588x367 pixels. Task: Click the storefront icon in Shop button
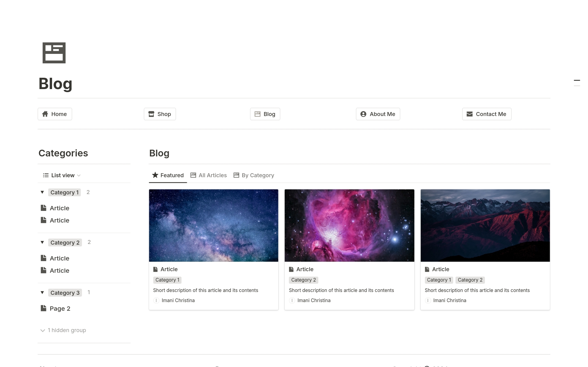coord(151,114)
